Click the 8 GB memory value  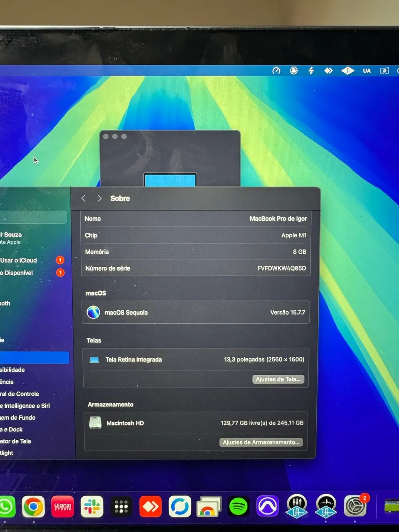(x=300, y=252)
